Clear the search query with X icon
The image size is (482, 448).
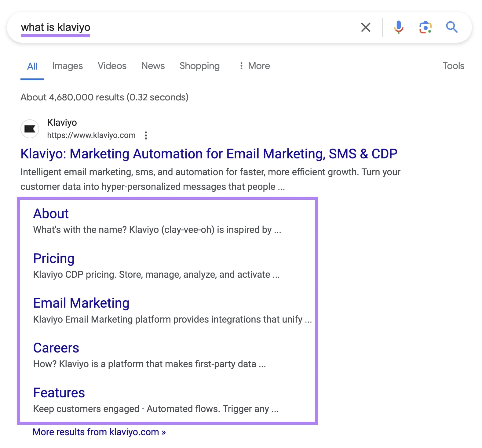[x=365, y=27]
